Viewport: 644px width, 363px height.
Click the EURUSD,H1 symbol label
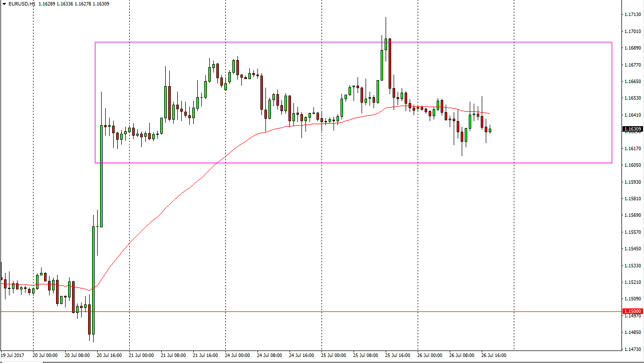[19, 4]
